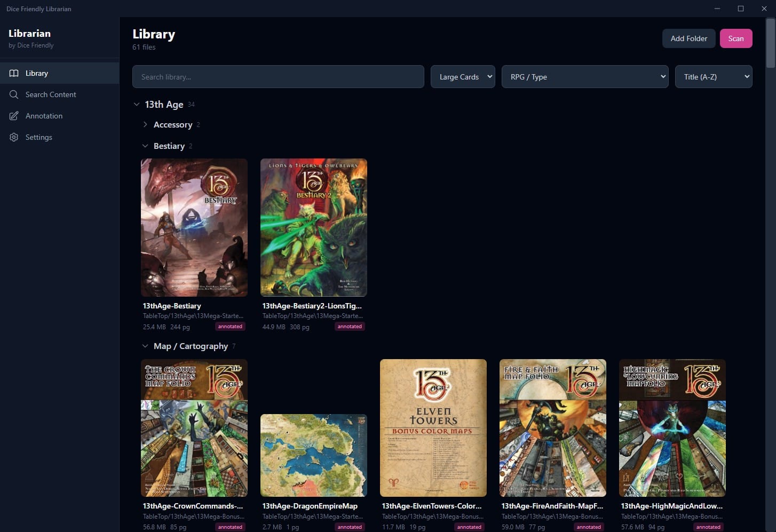Select the Search Content magnifier icon

(x=14, y=94)
